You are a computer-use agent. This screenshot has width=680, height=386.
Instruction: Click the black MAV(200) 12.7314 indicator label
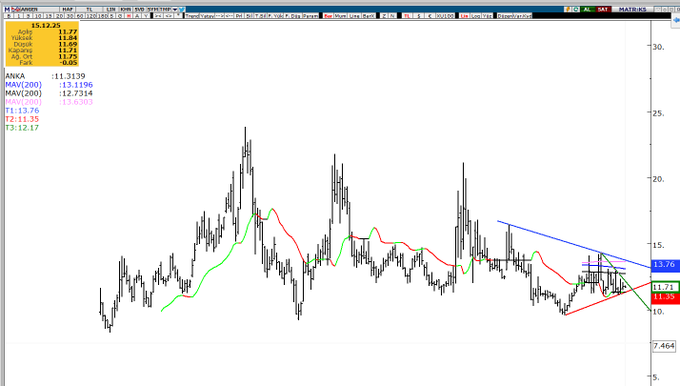tap(49, 93)
